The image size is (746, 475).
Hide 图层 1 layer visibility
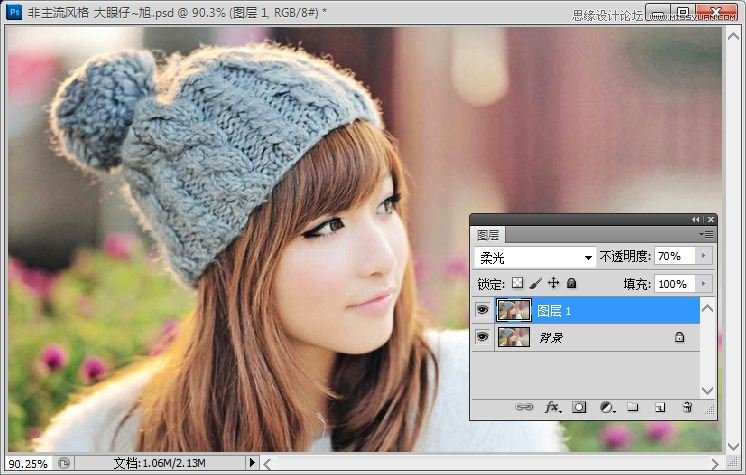coord(482,311)
